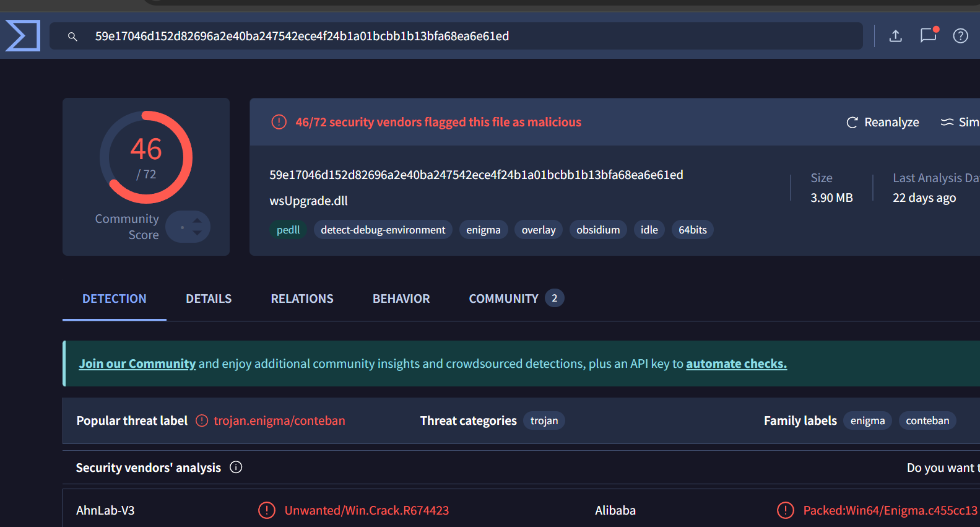The height and width of the screenshot is (527, 980).
Task: Click the Alibaba detection alert icon
Action: pos(786,510)
